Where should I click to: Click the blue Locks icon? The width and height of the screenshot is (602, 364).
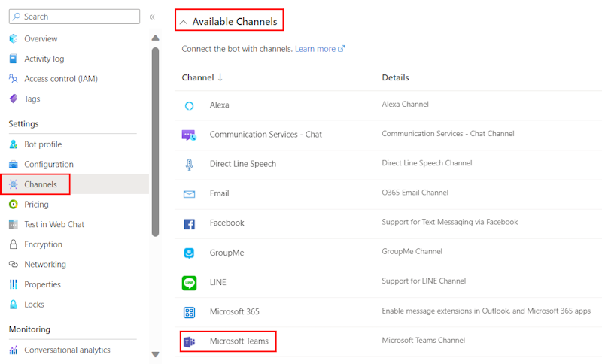click(14, 305)
